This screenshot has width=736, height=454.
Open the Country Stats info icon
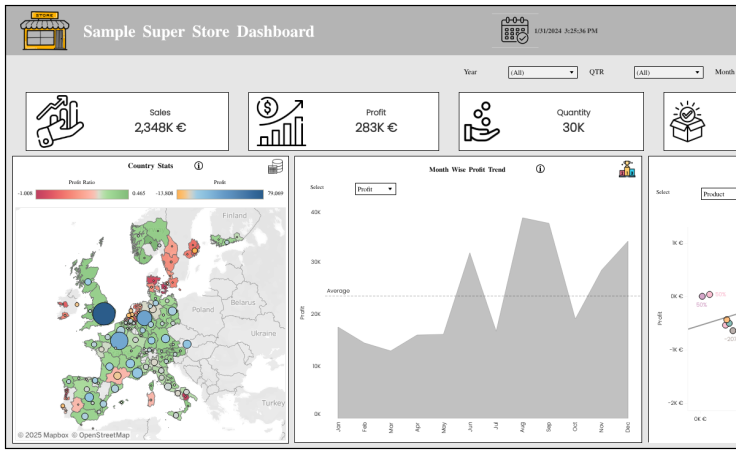click(198, 166)
